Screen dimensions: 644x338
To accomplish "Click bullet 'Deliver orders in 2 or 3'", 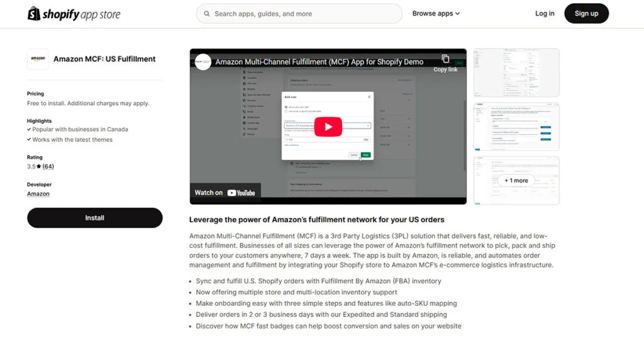I will [321, 315].
